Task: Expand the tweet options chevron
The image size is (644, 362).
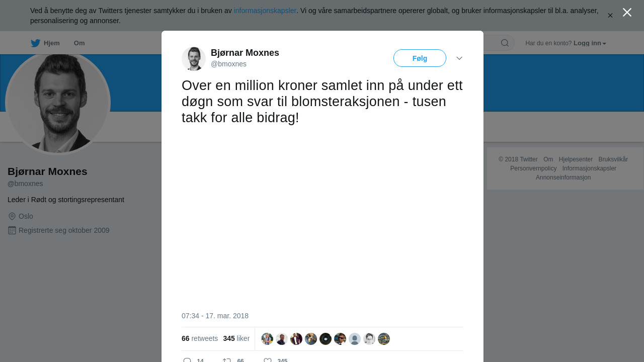Action: click(x=459, y=58)
